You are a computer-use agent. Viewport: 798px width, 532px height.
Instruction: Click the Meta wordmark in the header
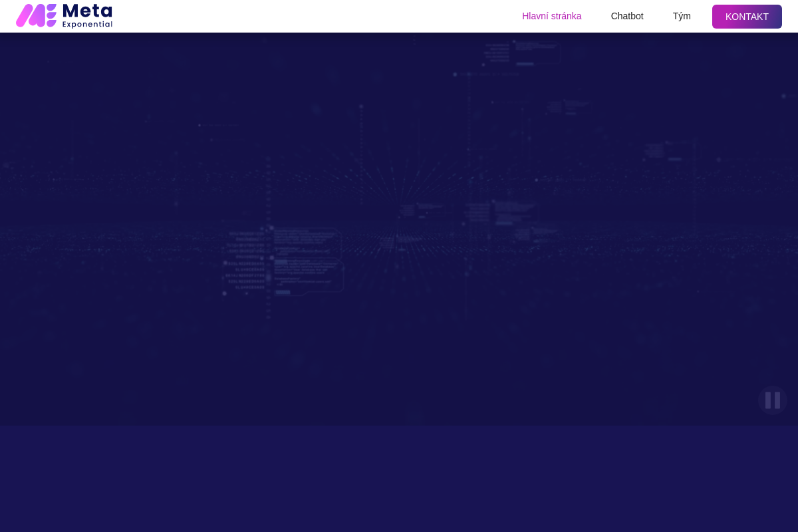[x=87, y=11]
